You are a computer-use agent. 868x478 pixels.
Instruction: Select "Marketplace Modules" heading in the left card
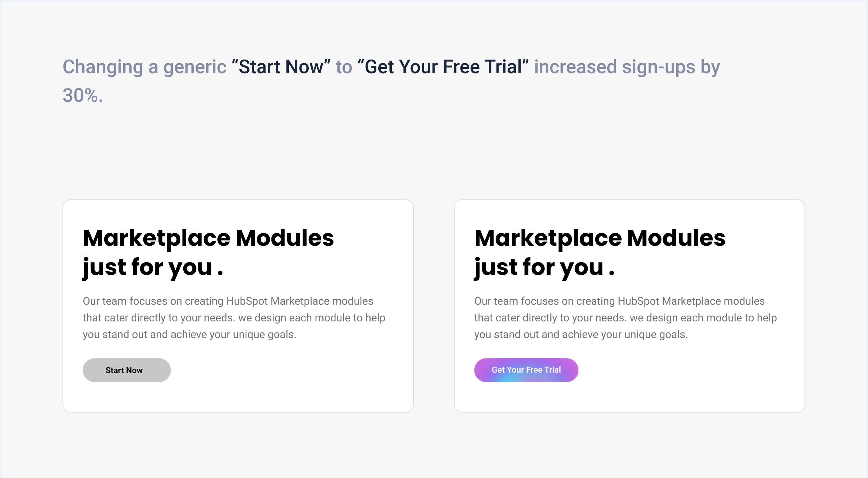pyautogui.click(x=208, y=238)
